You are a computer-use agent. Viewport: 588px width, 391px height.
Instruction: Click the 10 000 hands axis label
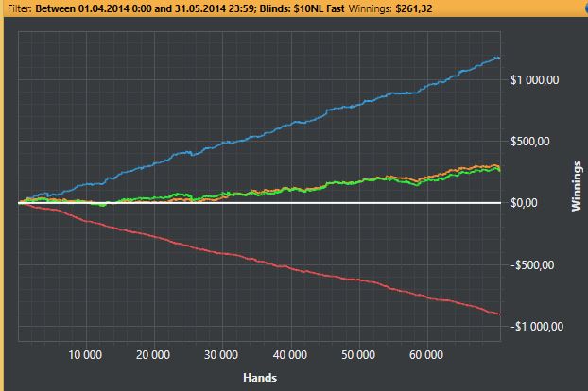(85, 355)
